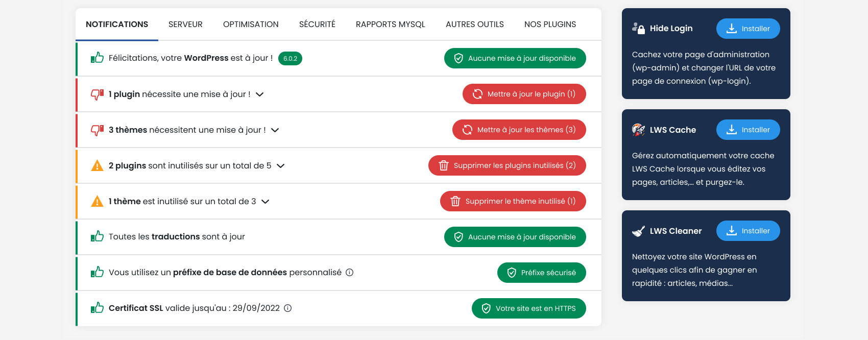The width and height of the screenshot is (868, 340).
Task: Open the Nos Plugins tab
Action: (550, 25)
